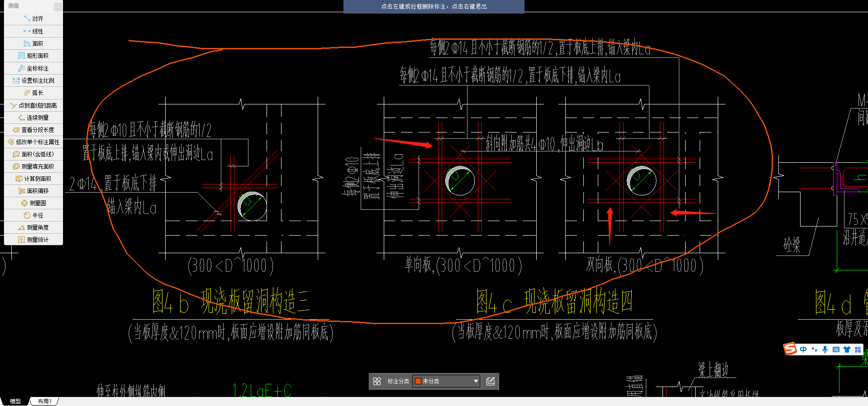Click the edit category pencil icon
The width and height of the screenshot is (868, 406).
491,381
